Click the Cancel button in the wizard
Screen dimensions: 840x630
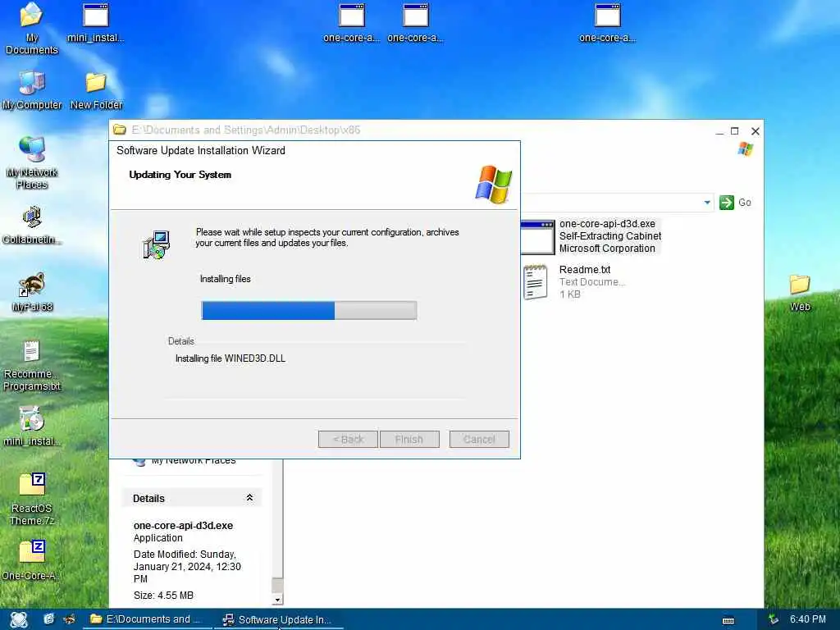[479, 440]
